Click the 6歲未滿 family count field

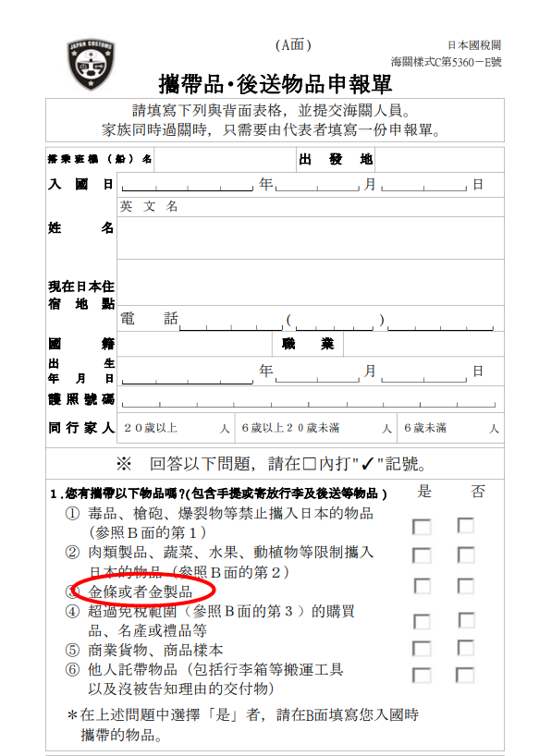pyautogui.click(x=450, y=428)
